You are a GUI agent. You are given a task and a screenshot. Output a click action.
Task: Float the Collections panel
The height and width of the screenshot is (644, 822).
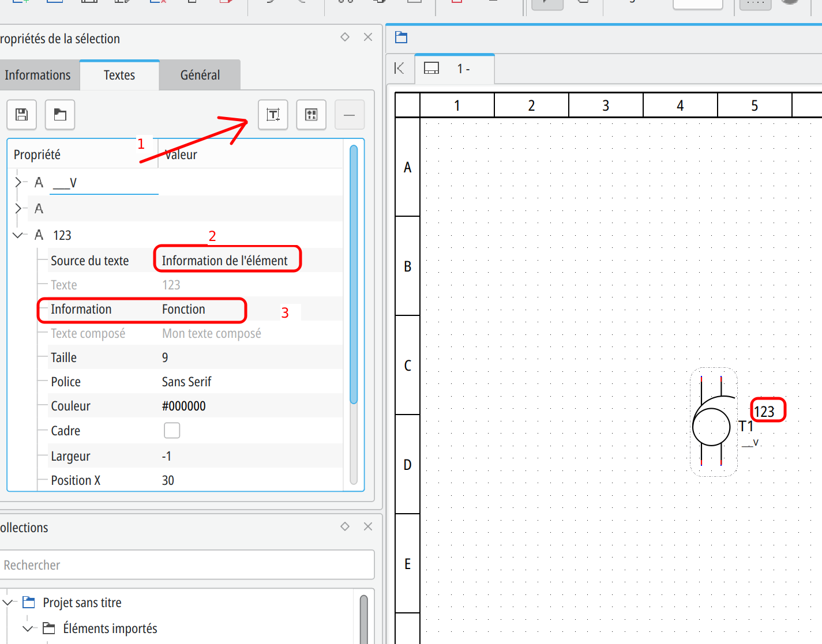pyautogui.click(x=345, y=526)
